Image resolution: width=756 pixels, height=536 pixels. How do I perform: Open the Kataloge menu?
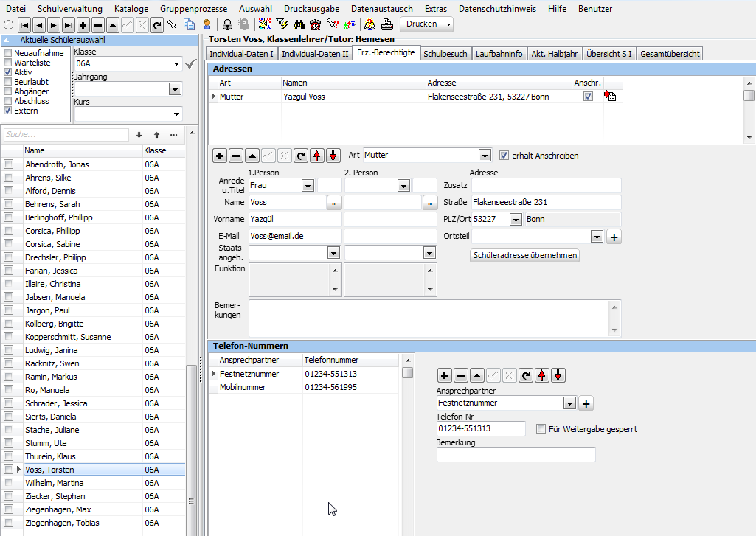[x=131, y=9]
